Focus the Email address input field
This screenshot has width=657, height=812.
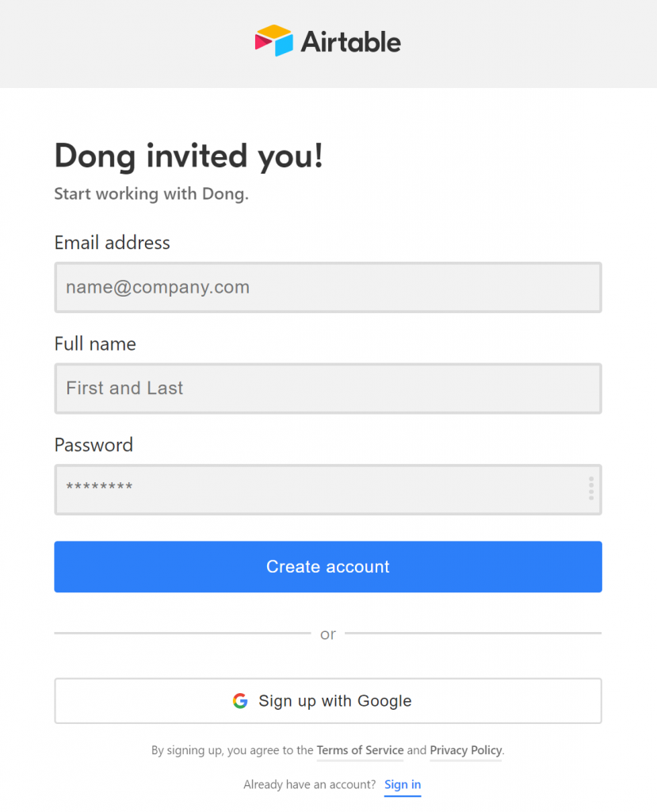tap(327, 287)
